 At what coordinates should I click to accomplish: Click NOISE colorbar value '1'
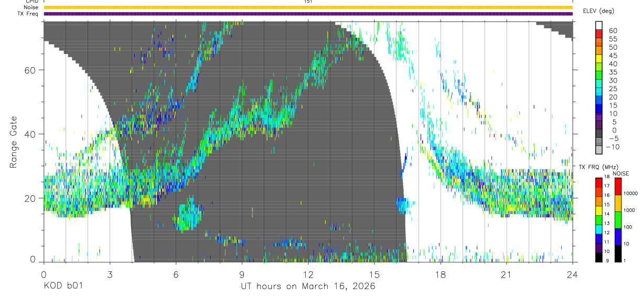point(625,260)
